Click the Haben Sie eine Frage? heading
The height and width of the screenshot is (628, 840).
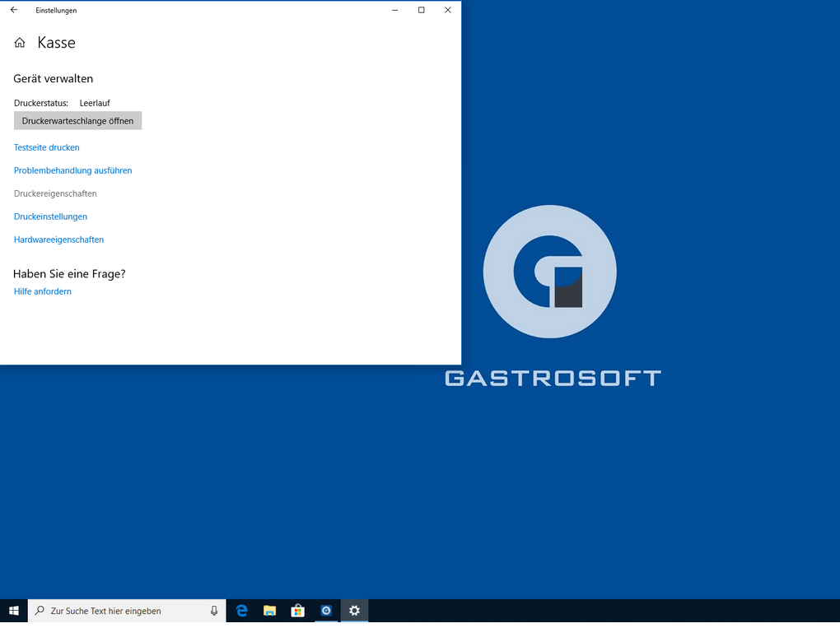tap(69, 273)
